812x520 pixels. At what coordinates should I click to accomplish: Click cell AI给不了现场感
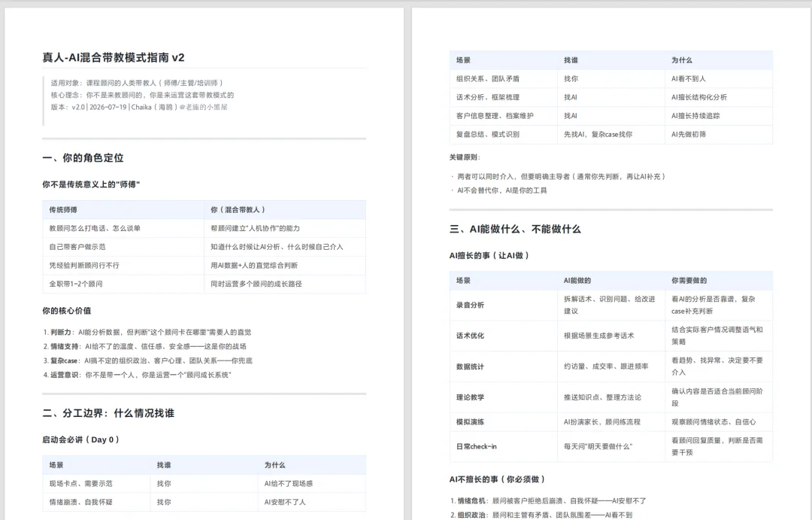(x=289, y=484)
